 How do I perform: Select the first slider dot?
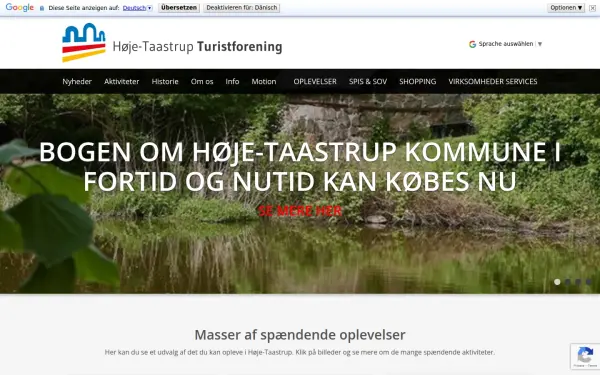click(x=557, y=282)
